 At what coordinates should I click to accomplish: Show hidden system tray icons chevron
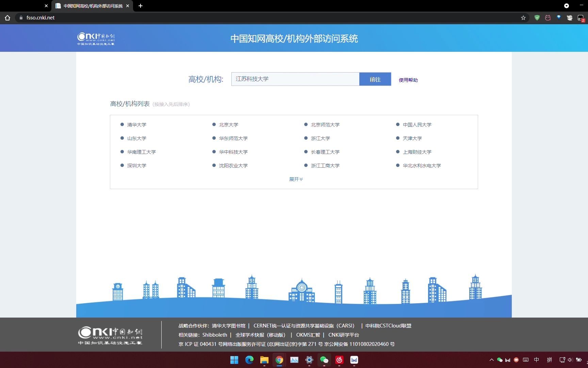(491, 360)
